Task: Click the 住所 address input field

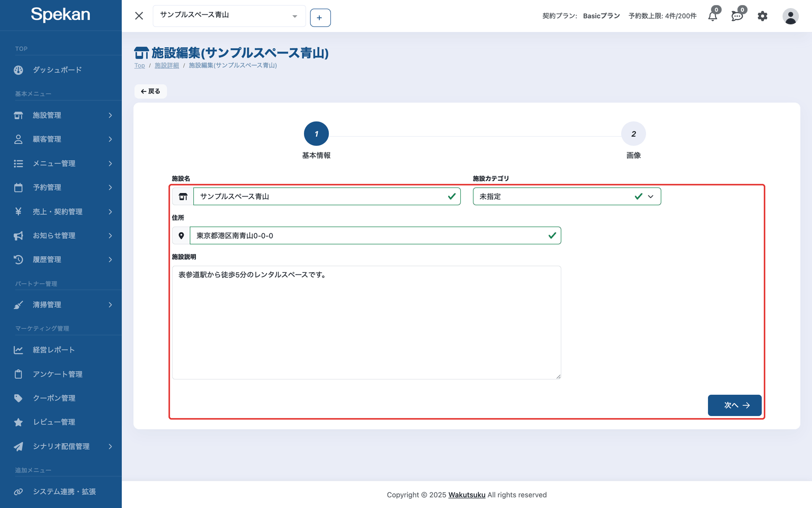Action: tap(376, 236)
